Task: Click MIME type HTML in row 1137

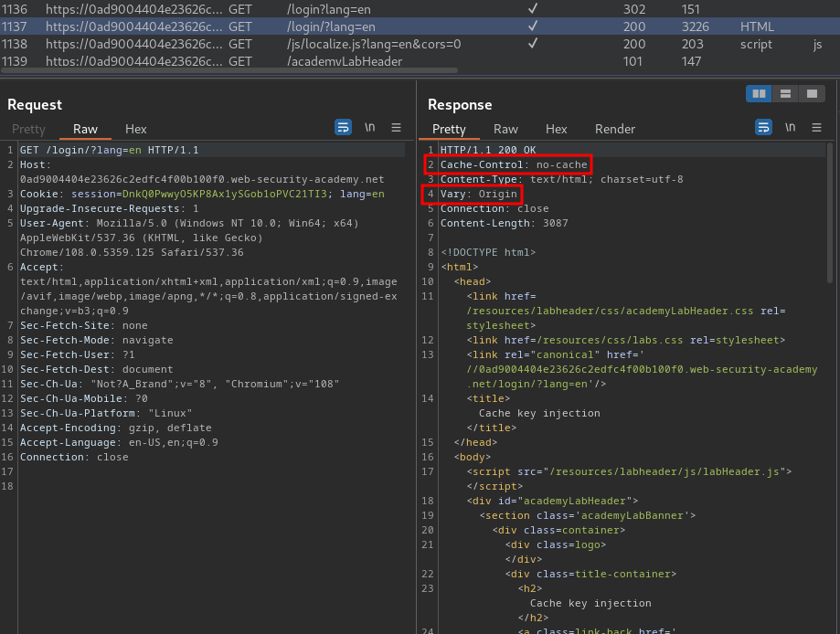Action: (x=757, y=26)
